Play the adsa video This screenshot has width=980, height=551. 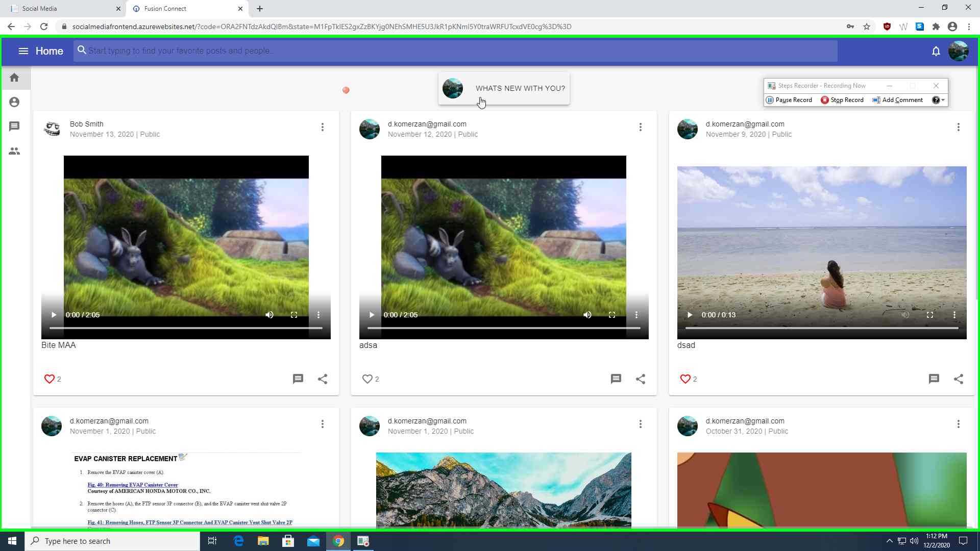[372, 315]
